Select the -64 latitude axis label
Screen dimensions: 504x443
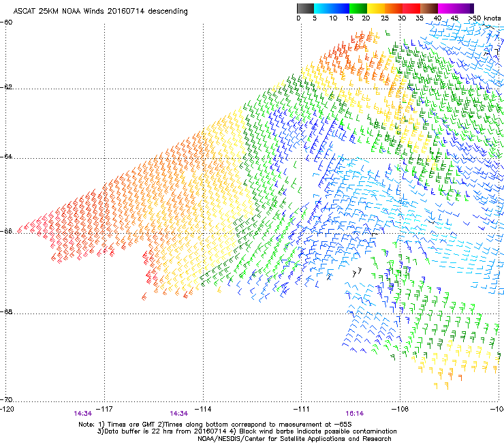click(x=6, y=157)
